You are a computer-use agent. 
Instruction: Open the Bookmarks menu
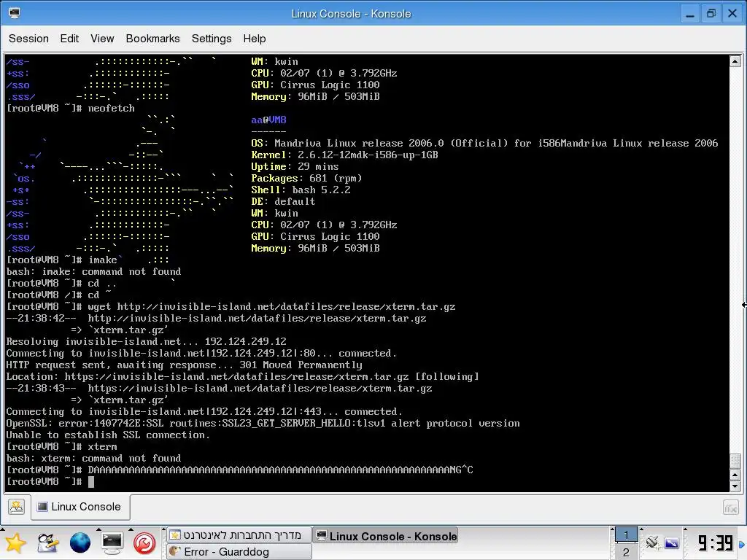pos(152,39)
